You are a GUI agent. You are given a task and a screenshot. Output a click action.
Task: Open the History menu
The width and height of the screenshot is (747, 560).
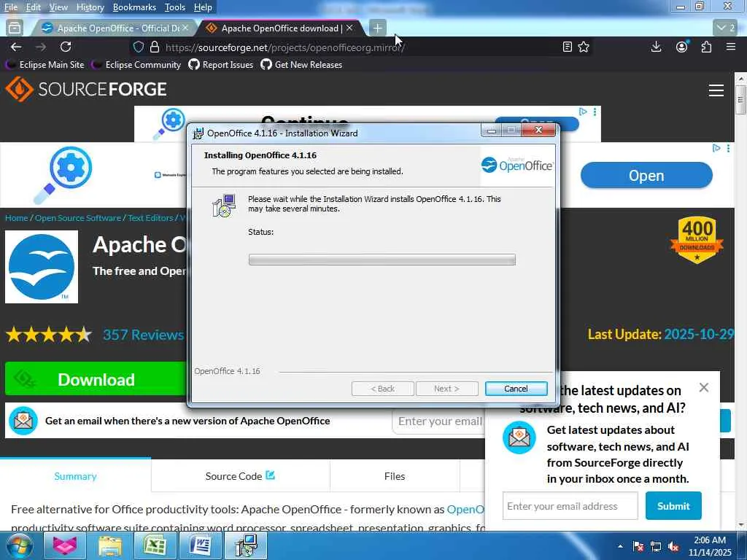tap(90, 7)
